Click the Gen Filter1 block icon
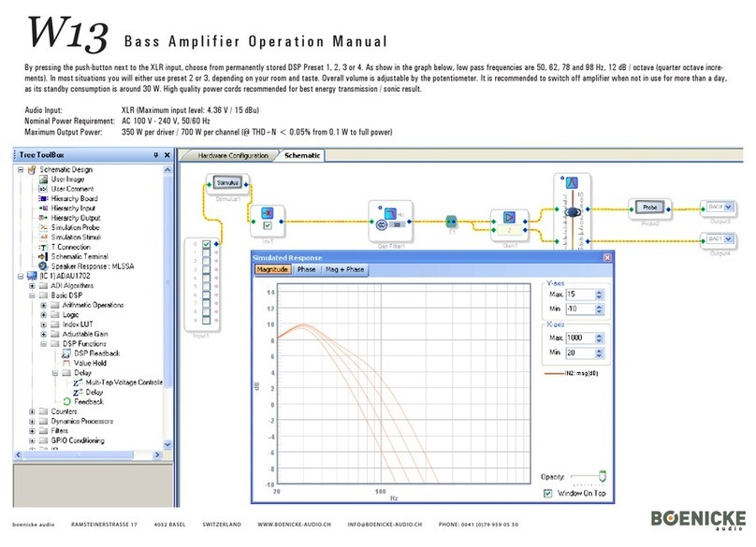This screenshot has width=756, height=547. [x=390, y=213]
